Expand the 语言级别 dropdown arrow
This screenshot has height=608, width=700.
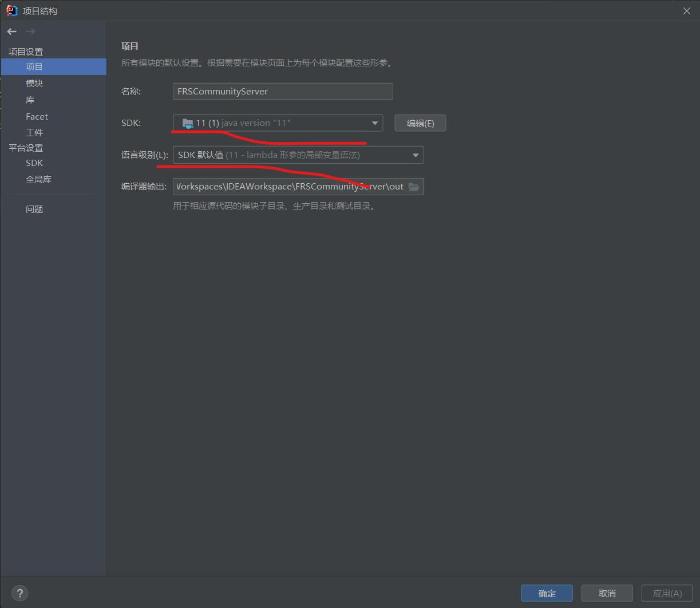(416, 155)
